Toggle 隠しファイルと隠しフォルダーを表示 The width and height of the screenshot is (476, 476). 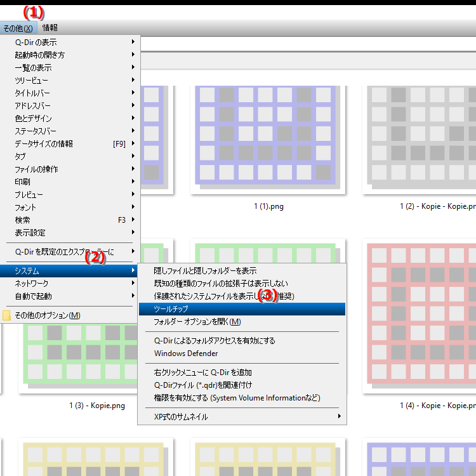pyautogui.click(x=242, y=271)
